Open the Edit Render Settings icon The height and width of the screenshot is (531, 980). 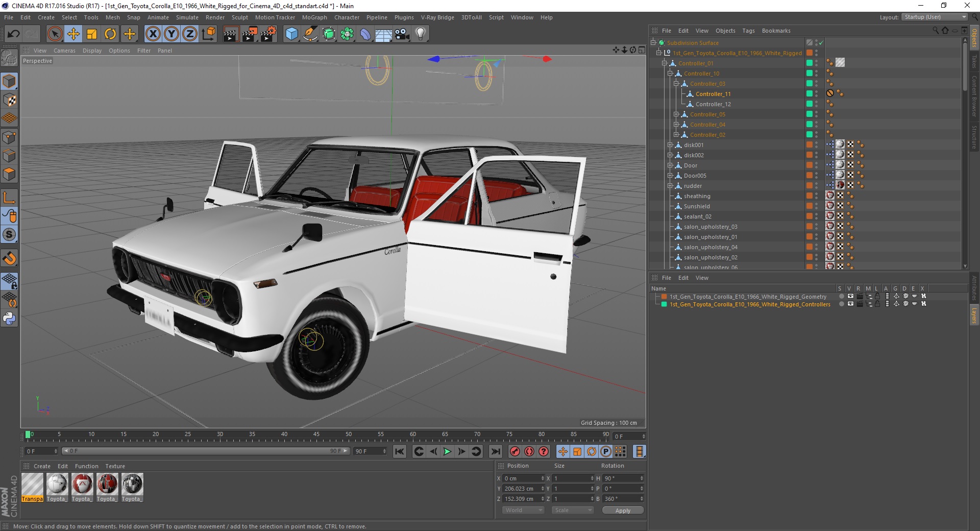[x=268, y=34]
